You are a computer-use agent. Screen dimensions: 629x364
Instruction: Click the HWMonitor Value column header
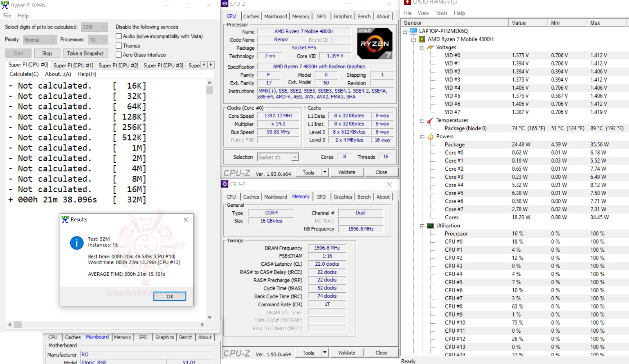[x=528, y=23]
